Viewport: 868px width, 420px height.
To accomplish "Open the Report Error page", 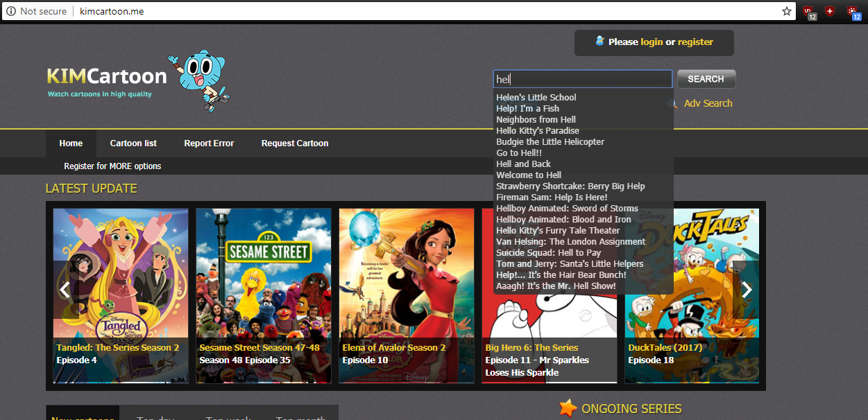I will pos(209,143).
